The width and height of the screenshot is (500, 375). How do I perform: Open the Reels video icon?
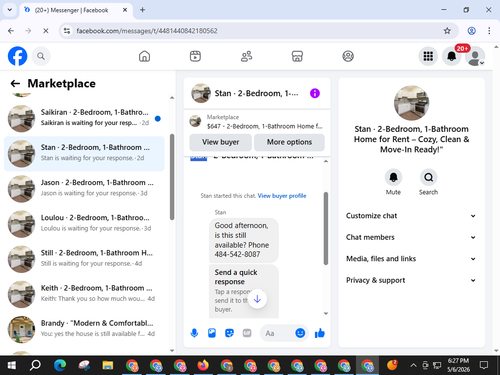[x=195, y=56]
